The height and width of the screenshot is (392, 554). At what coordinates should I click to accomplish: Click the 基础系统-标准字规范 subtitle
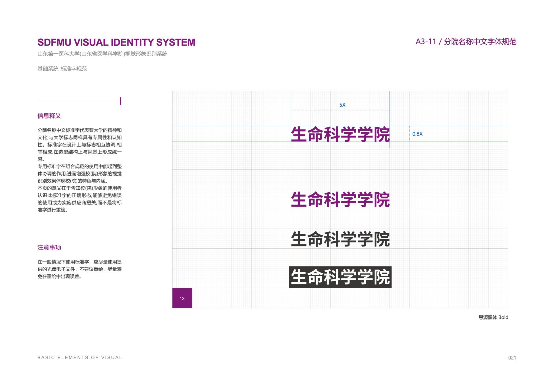[x=62, y=69]
